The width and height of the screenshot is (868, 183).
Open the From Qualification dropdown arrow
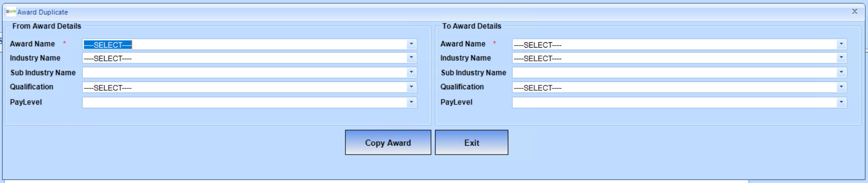411,87
